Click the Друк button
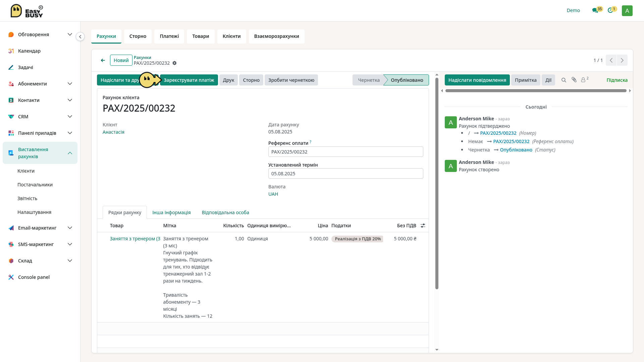The width and height of the screenshot is (644, 362). (x=228, y=80)
